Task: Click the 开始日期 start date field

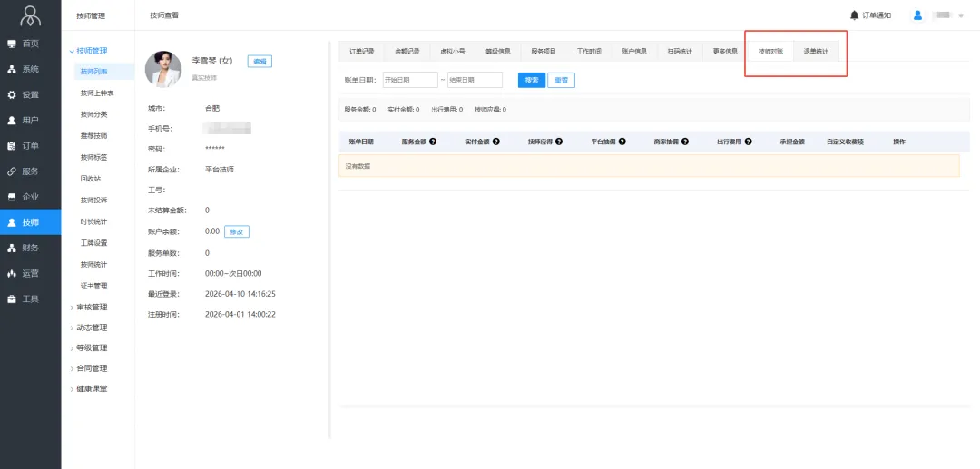Action: tap(409, 80)
